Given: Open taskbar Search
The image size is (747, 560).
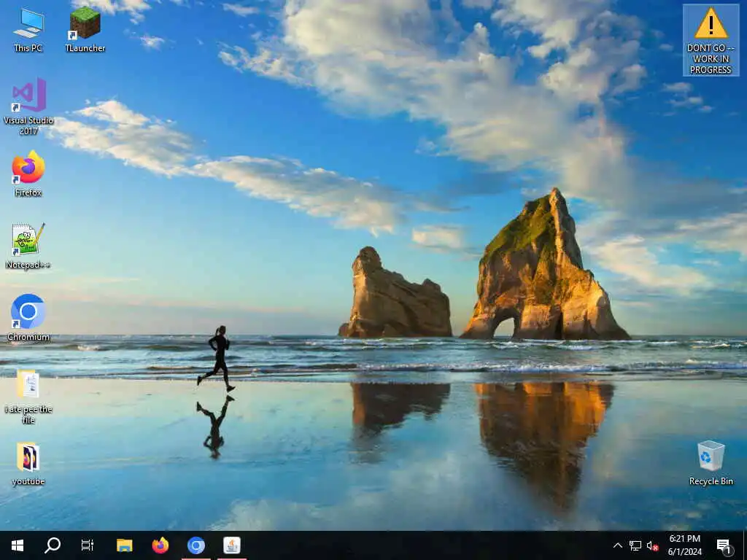Looking at the screenshot, I should click(53, 545).
